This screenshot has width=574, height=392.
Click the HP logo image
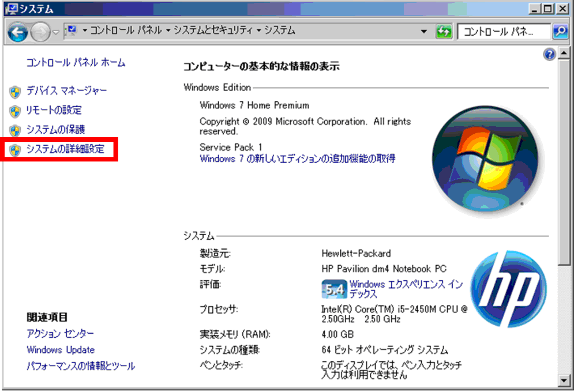[x=508, y=288]
